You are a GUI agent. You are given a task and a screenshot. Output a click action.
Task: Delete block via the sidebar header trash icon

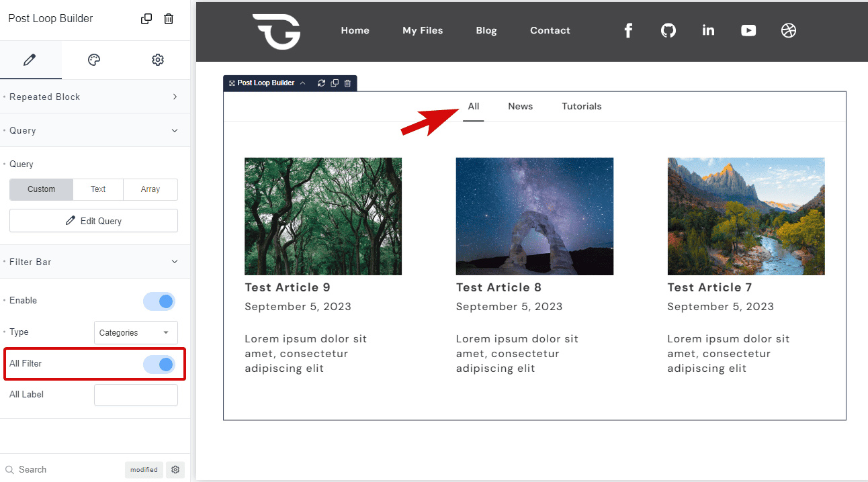(x=169, y=19)
